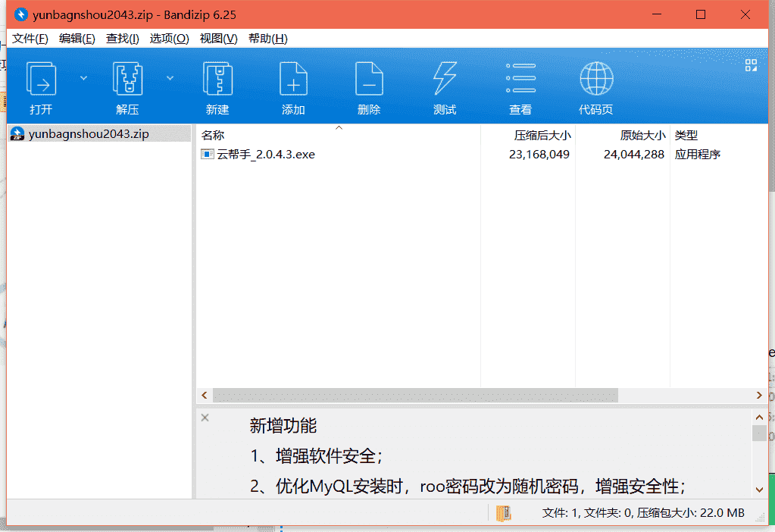This screenshot has width=775, height=532.
Task: Click the exe file icon in the list
Action: pos(207,155)
